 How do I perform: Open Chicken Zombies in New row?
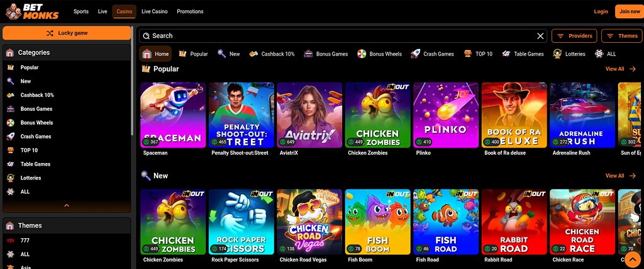[173, 222]
